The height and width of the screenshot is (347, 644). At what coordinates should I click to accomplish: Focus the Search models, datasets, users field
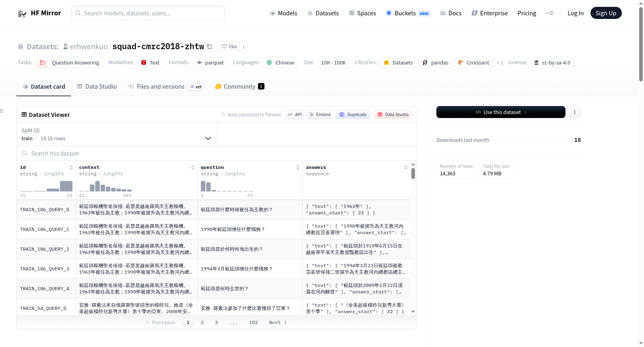[x=148, y=13]
